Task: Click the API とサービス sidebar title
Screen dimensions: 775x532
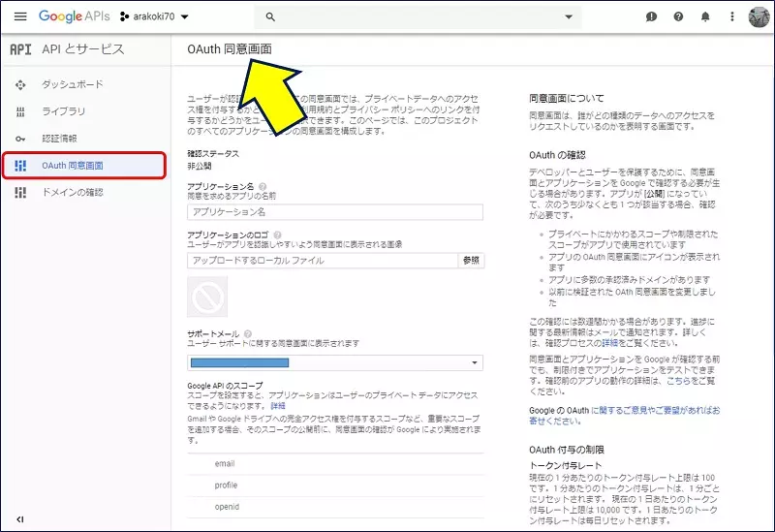Action: [x=83, y=49]
